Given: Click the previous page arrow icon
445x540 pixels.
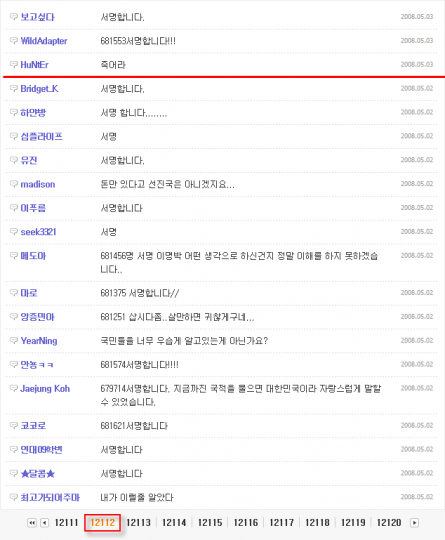Looking at the screenshot, I should [44, 523].
